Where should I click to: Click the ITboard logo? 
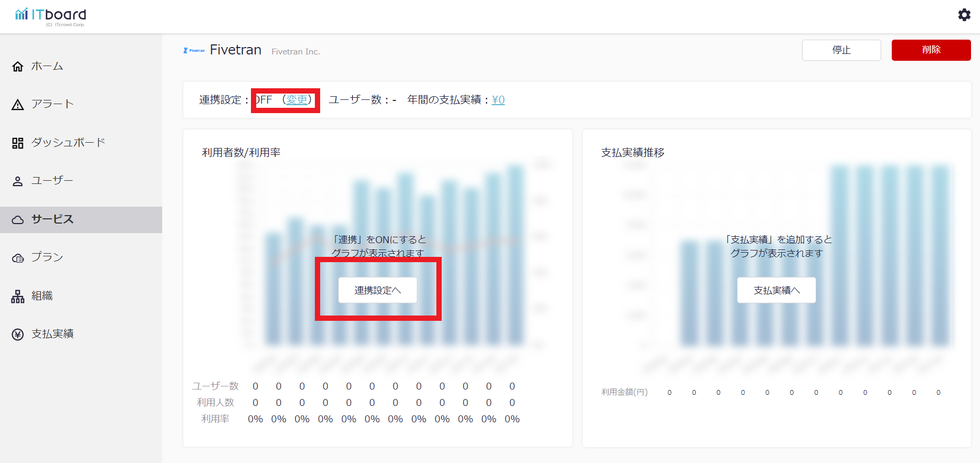(x=51, y=15)
